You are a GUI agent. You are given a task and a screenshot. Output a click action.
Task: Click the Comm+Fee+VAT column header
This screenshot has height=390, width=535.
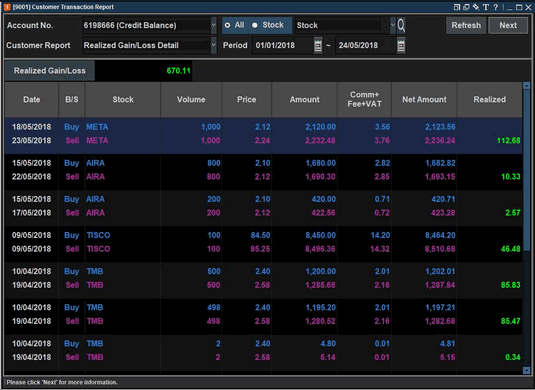(x=364, y=100)
